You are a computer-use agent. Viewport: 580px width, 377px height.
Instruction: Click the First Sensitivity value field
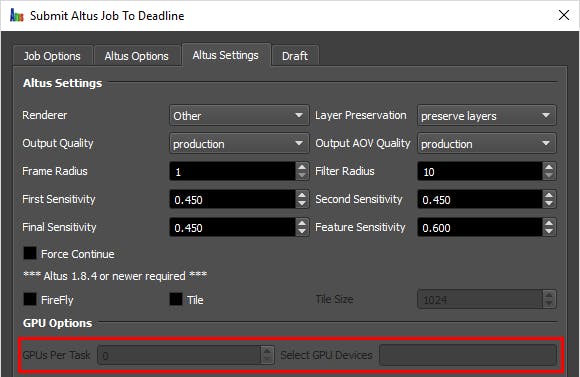tap(232, 199)
